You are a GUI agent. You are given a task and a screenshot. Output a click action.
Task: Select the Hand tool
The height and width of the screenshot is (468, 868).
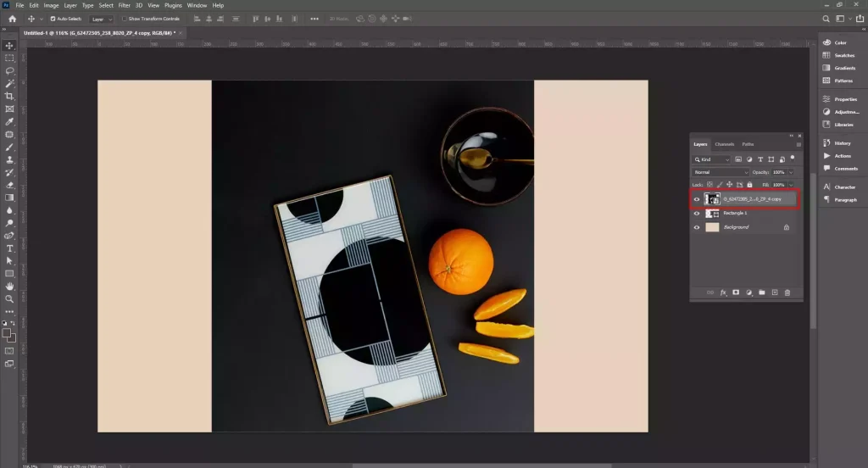click(x=9, y=287)
